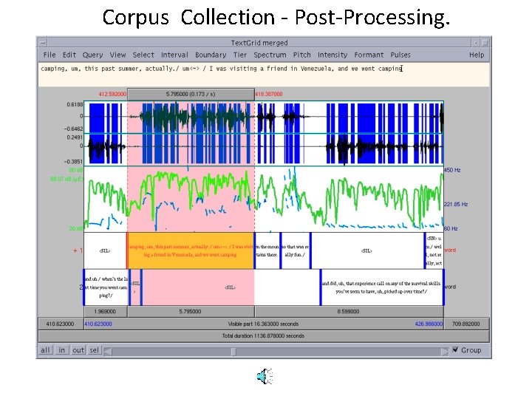The width and height of the screenshot is (532, 399).
Task: Click the 450 Hz pitch ceiling label
Action: coord(452,170)
